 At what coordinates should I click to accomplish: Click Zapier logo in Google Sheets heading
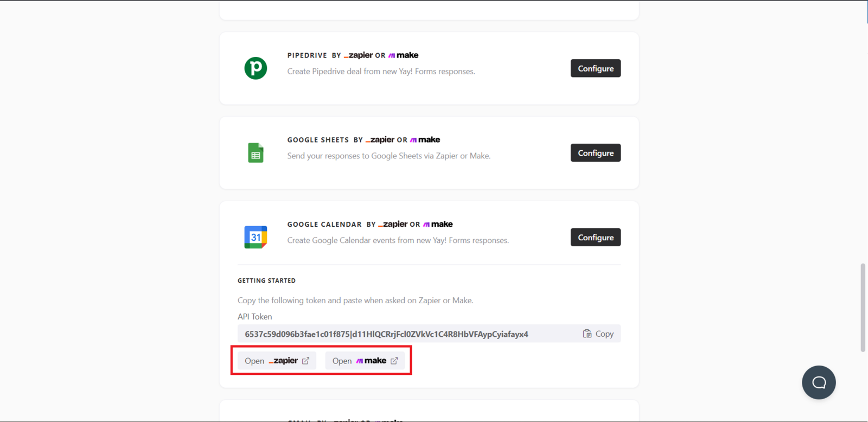[380, 140]
